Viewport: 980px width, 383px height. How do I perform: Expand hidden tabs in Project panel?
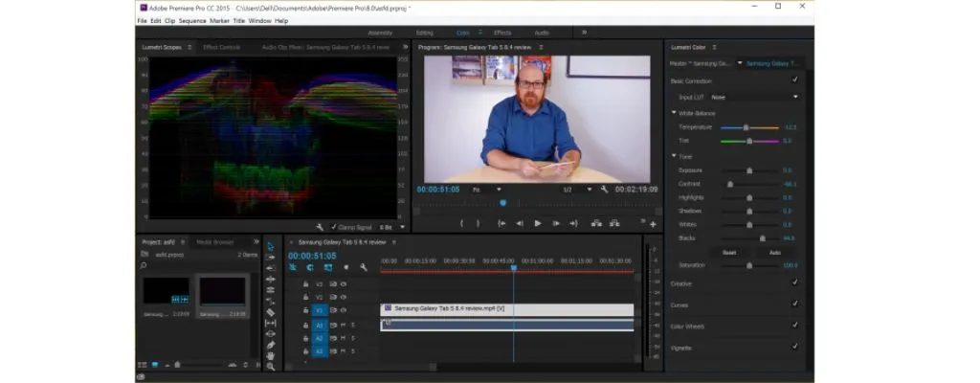point(256,241)
